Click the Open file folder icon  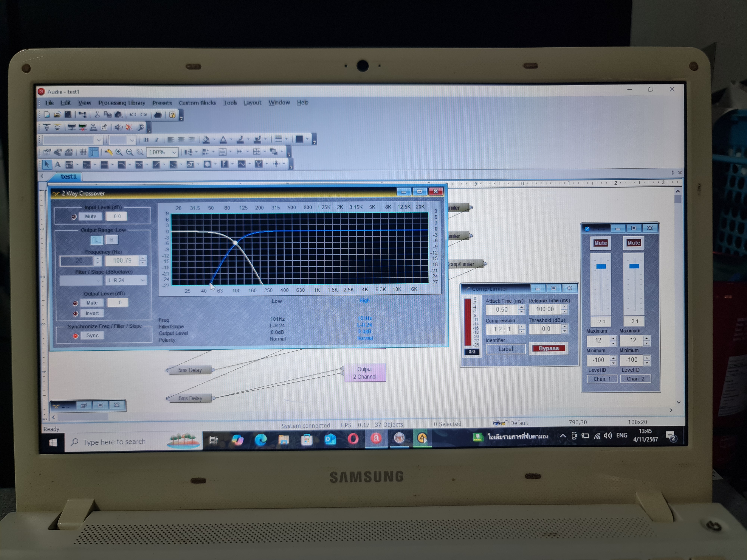tap(57, 115)
